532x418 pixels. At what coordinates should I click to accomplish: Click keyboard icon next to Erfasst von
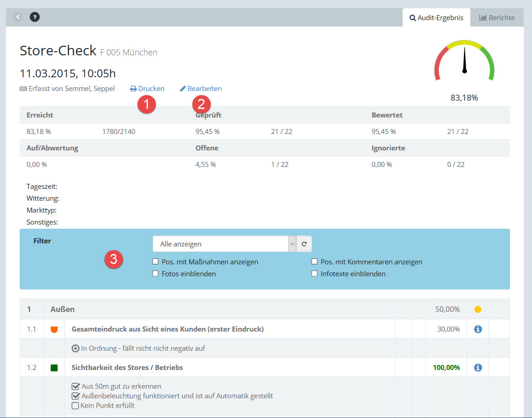pos(23,89)
